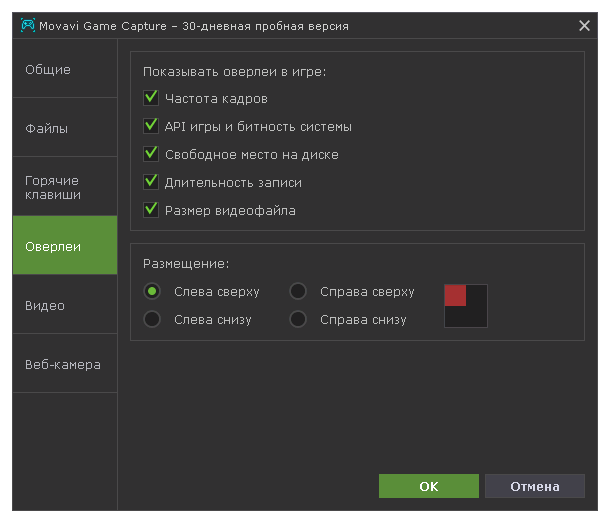Screen dimensions: 614x523
Task: Toggle API игры и битность системы checkbox
Action: tap(152, 126)
